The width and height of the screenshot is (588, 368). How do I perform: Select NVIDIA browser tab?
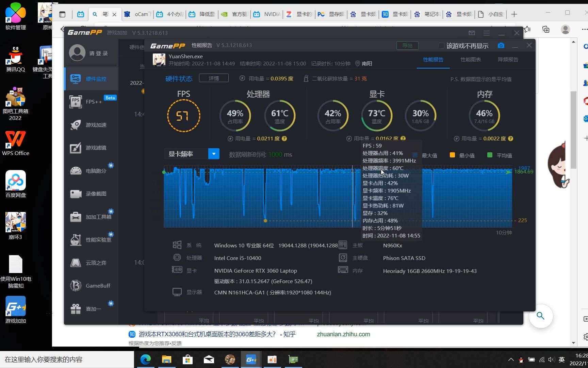tap(267, 14)
